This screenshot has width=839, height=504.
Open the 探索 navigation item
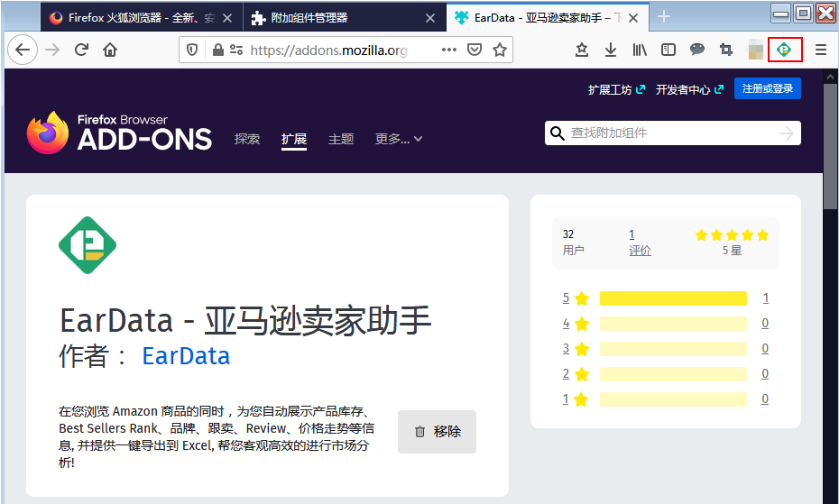pyautogui.click(x=247, y=139)
